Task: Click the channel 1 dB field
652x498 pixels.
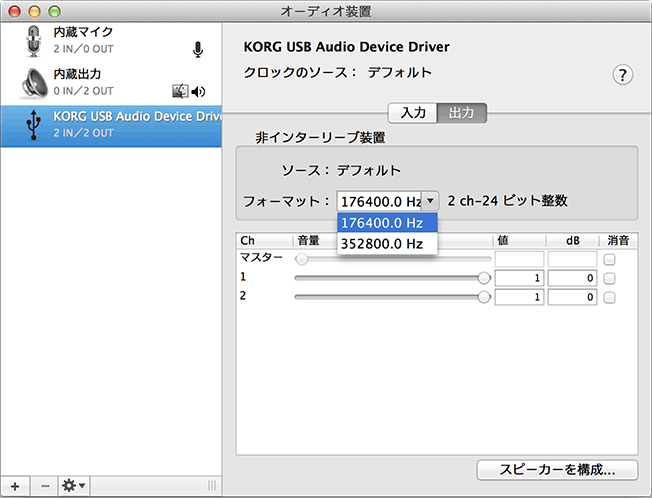Action: (572, 278)
